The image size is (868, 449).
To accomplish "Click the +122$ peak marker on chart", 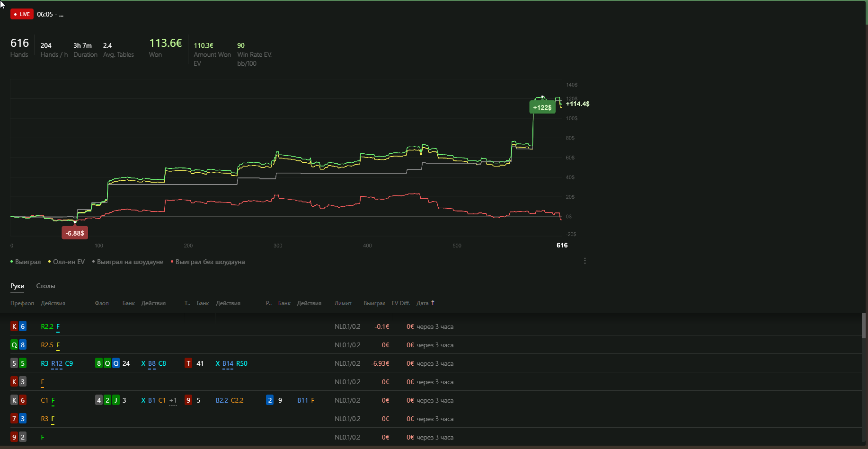I will pos(542,107).
